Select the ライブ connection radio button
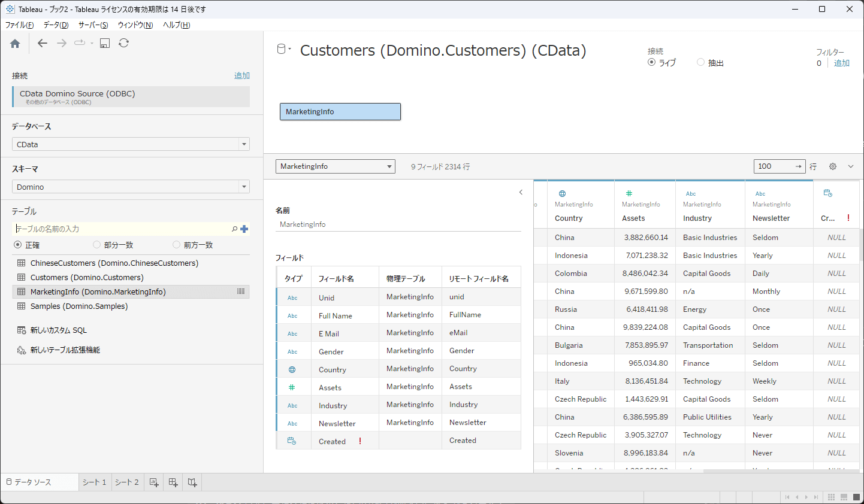 click(652, 62)
